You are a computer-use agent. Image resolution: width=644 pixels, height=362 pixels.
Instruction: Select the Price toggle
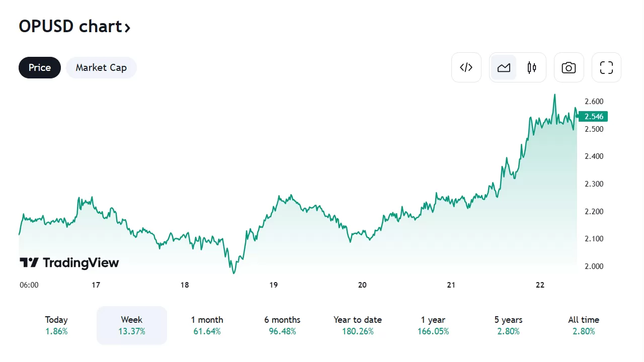[40, 67]
